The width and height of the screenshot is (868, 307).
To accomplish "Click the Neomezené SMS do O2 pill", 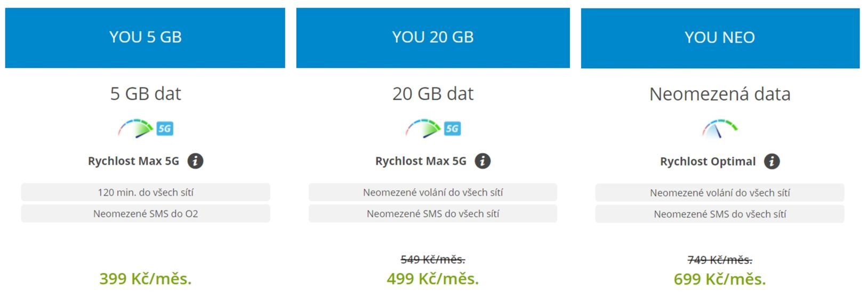I will [146, 214].
